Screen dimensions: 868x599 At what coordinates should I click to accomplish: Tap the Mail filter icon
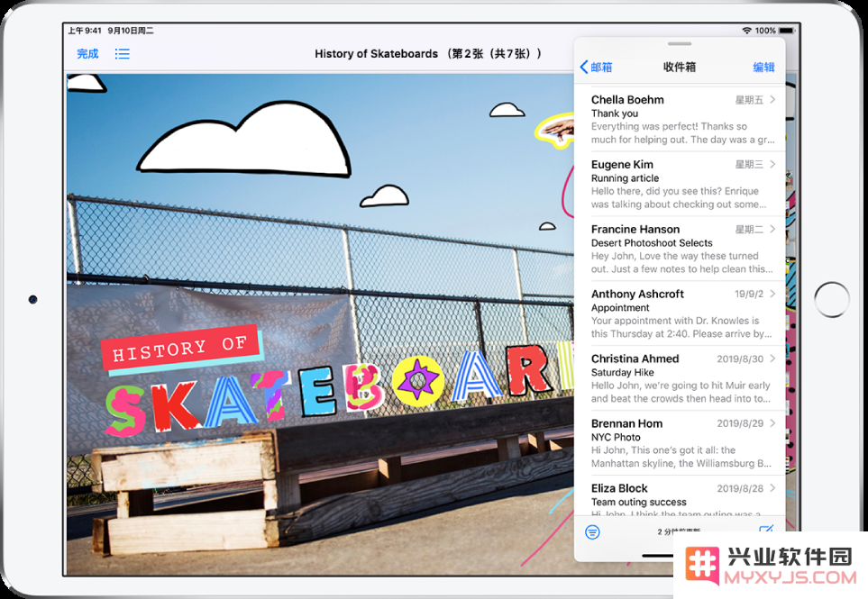tap(592, 532)
